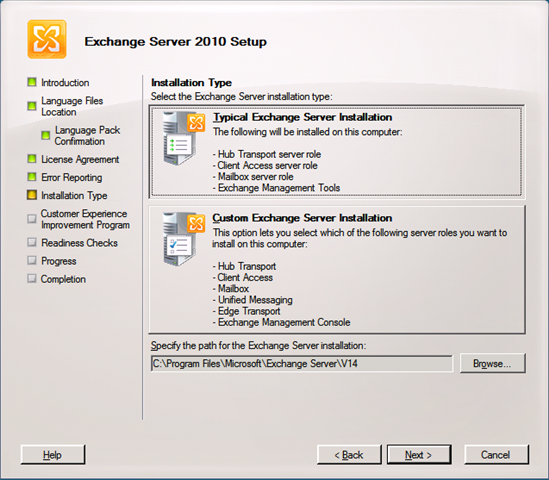Cancel the Exchange setup wizard
The image size is (549, 480).
[496, 455]
